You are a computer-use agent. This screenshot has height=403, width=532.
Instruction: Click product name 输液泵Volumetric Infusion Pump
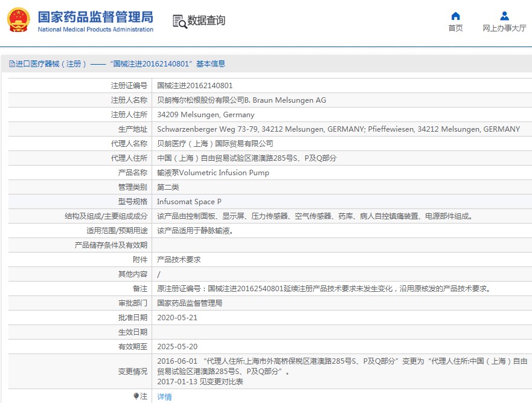pos(213,172)
